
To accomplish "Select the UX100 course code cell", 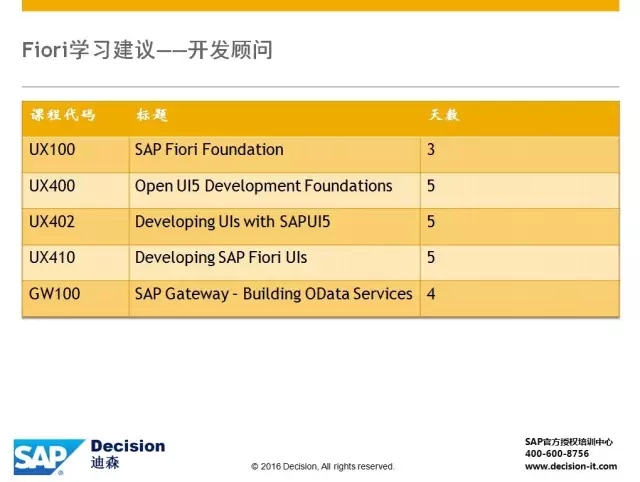I will click(x=52, y=150).
